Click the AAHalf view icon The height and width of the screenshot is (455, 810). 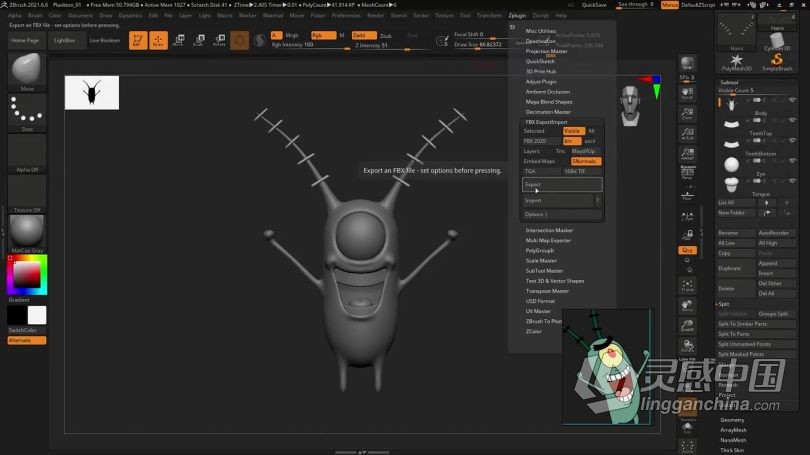[x=687, y=153]
